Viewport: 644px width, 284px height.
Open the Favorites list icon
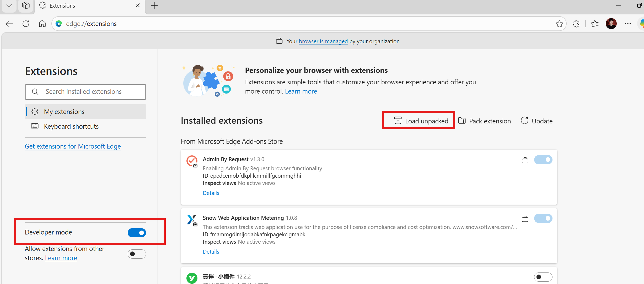595,24
